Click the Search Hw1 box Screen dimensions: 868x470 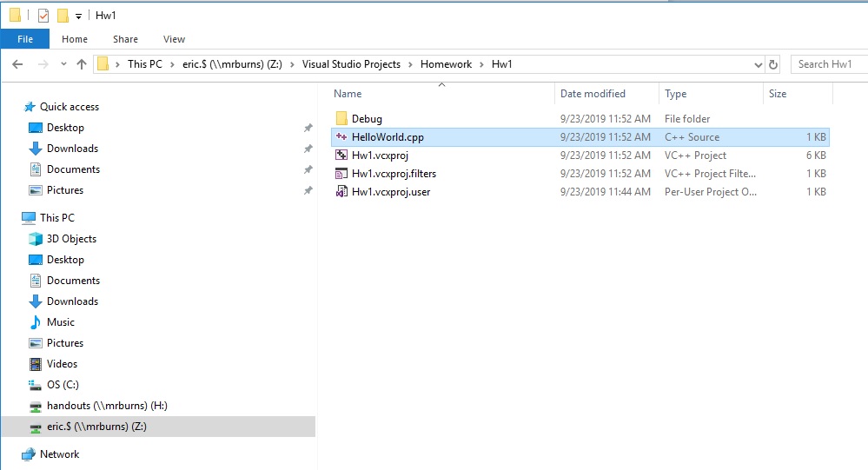pyautogui.click(x=829, y=64)
